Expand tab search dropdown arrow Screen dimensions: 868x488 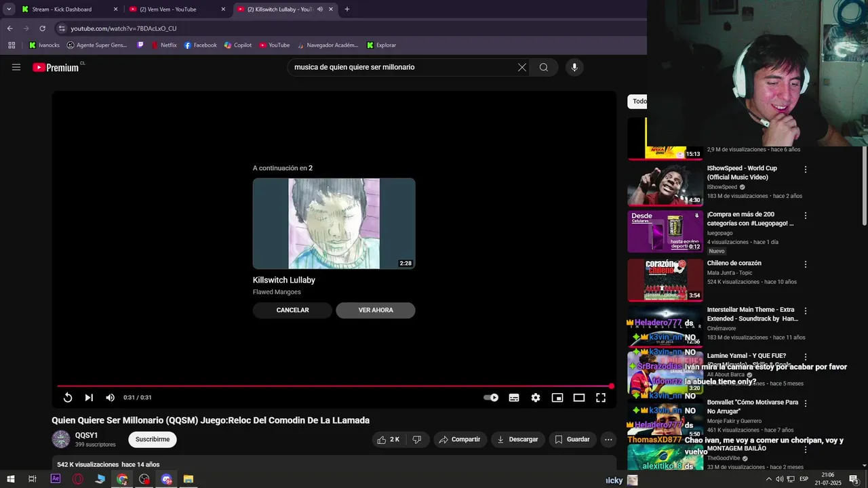9,9
